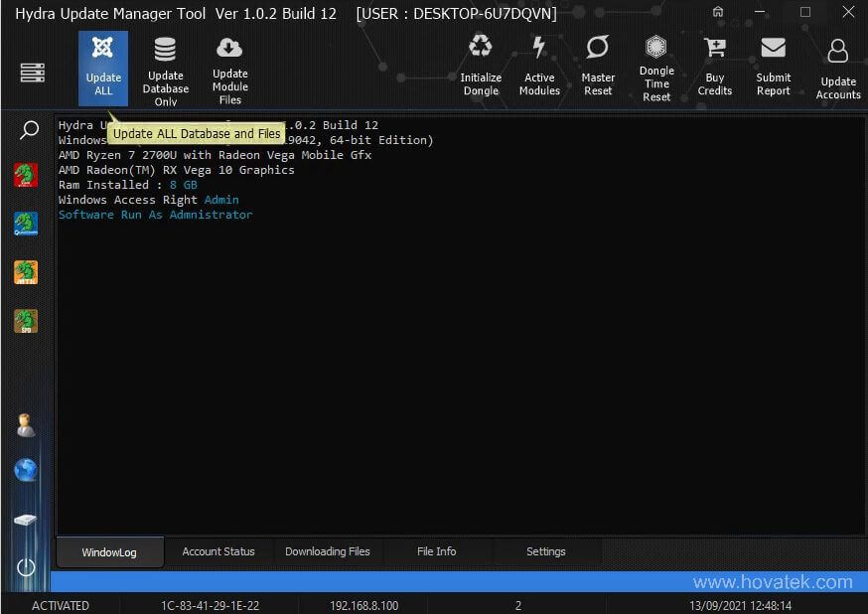Run the Update ALL function

[102, 67]
